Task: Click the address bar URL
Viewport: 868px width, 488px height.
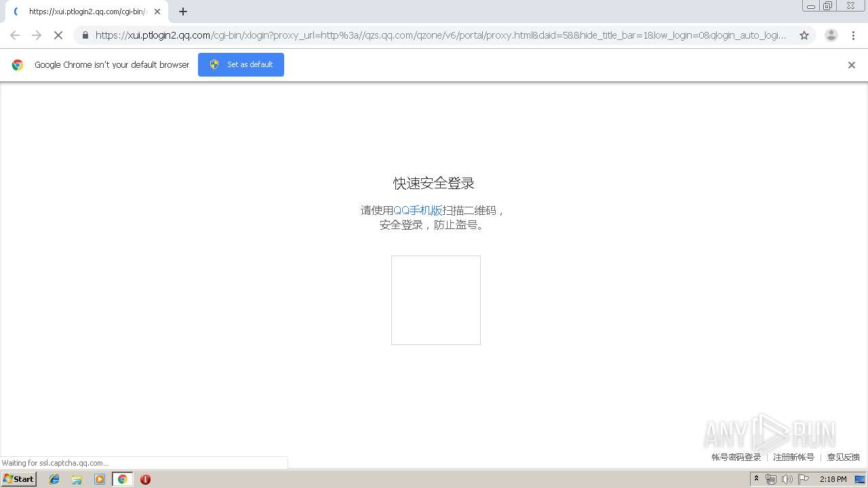Action: click(441, 35)
